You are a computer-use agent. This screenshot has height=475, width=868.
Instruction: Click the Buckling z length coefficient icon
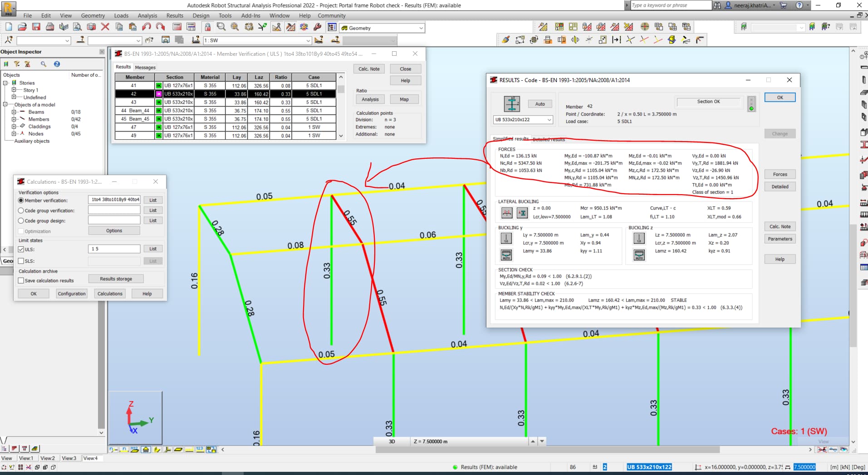tap(639, 238)
